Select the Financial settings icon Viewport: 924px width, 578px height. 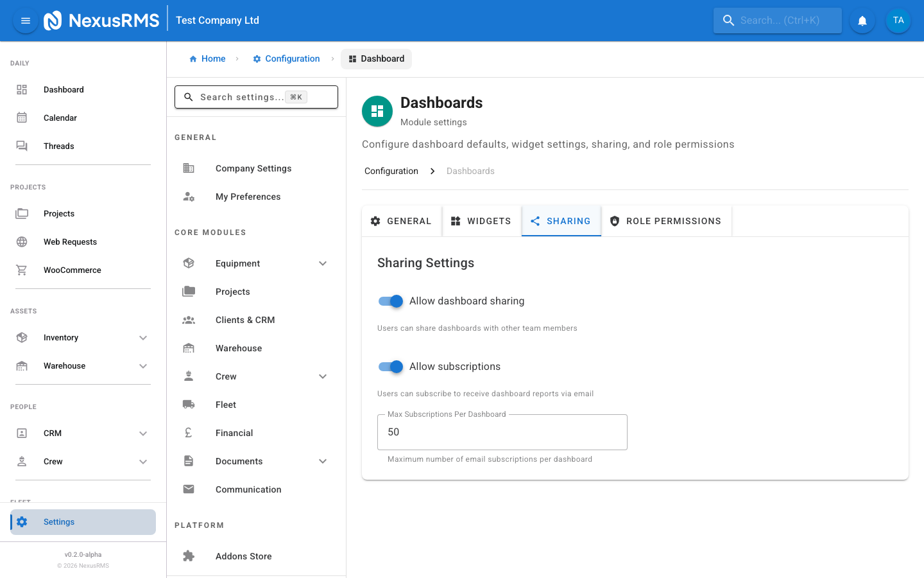[188, 432]
